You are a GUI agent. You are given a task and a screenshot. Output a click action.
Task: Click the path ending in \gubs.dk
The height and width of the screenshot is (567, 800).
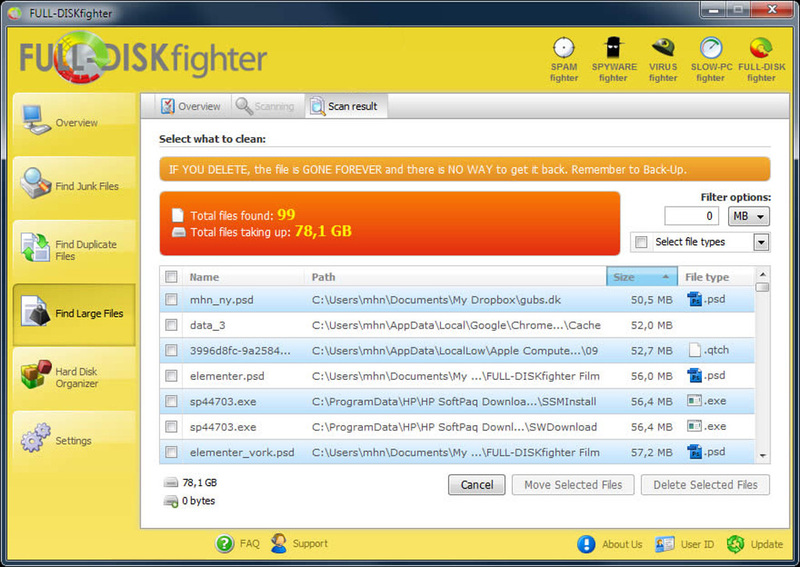click(436, 300)
